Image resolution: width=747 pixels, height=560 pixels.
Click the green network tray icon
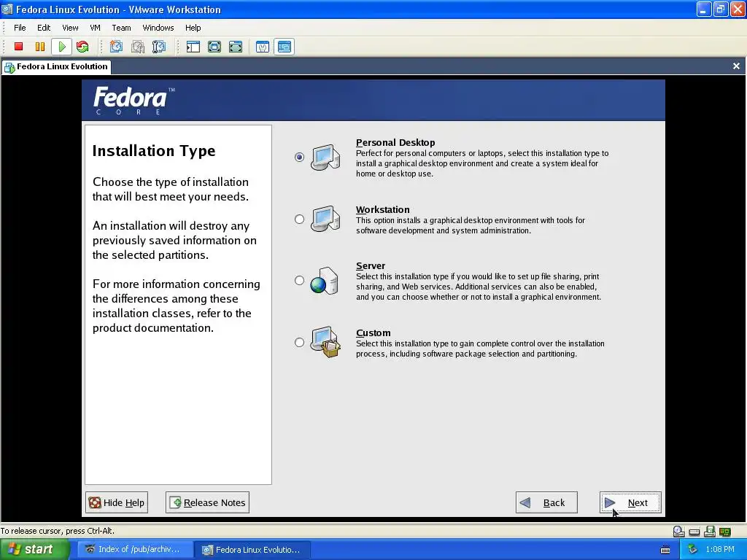click(x=692, y=550)
